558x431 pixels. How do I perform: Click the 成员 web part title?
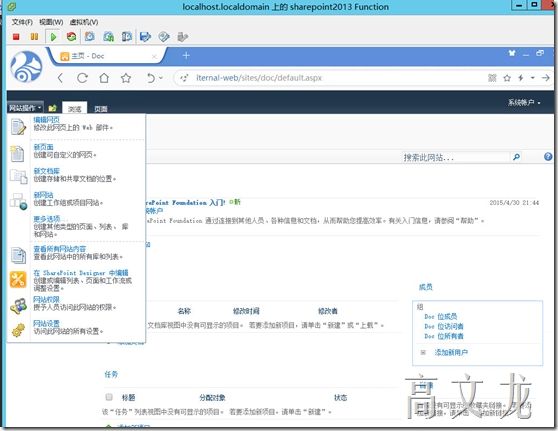click(x=425, y=287)
